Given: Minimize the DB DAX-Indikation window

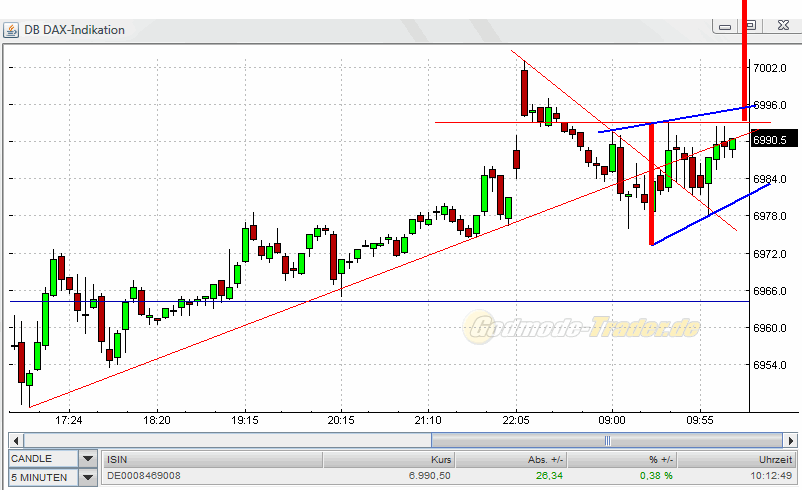Looking at the screenshot, I should (725, 26).
